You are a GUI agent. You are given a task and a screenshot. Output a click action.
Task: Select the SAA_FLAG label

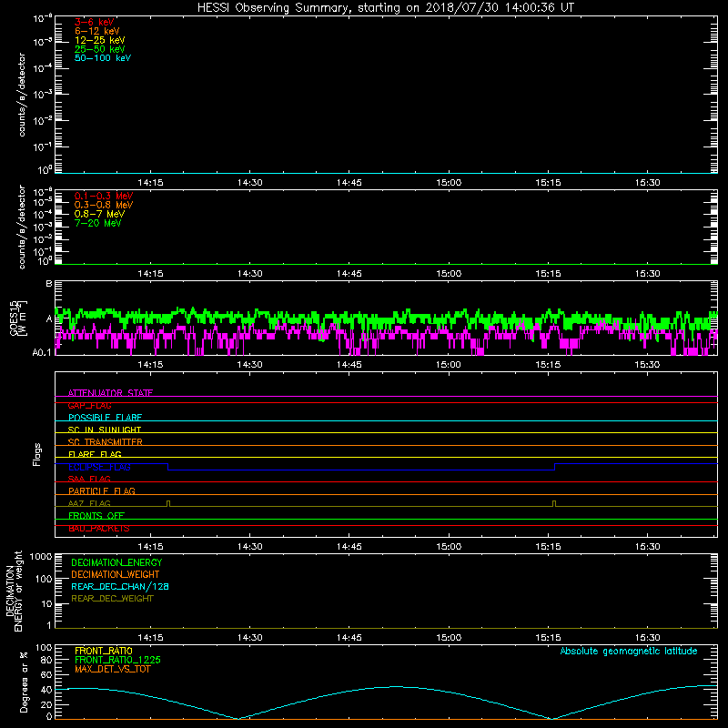point(89,479)
